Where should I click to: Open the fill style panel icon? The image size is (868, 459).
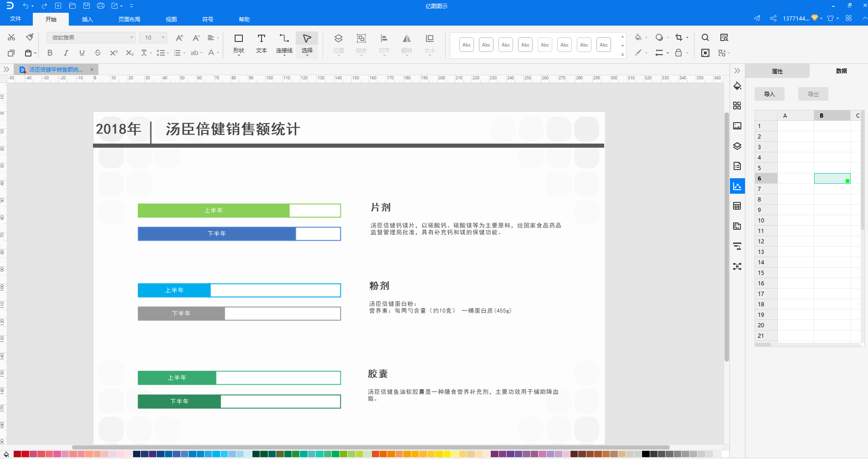click(x=737, y=86)
